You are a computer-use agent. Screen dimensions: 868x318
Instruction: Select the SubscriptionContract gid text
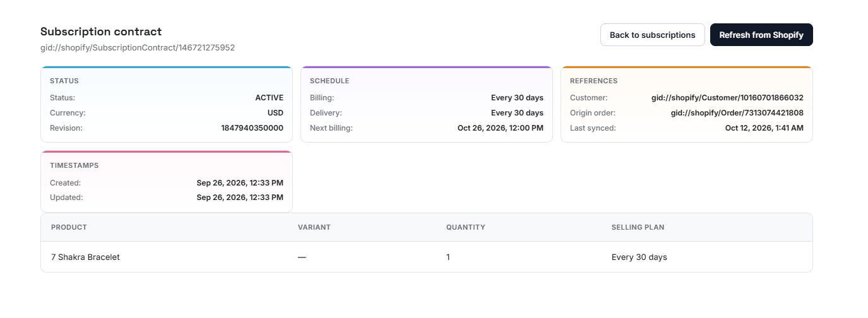138,47
